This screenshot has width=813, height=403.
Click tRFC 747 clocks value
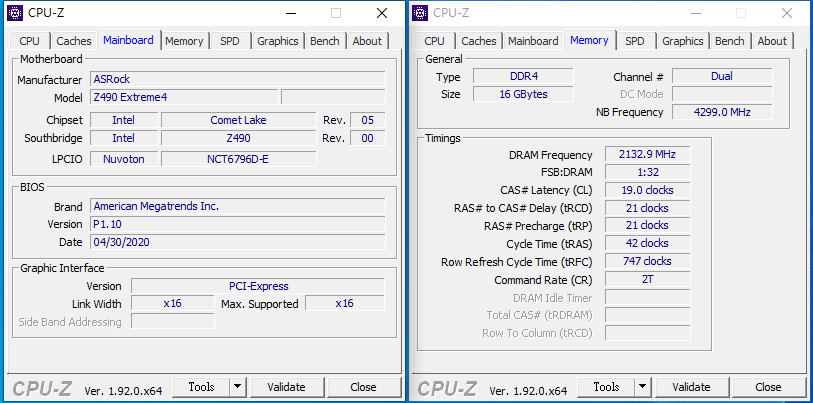click(648, 261)
